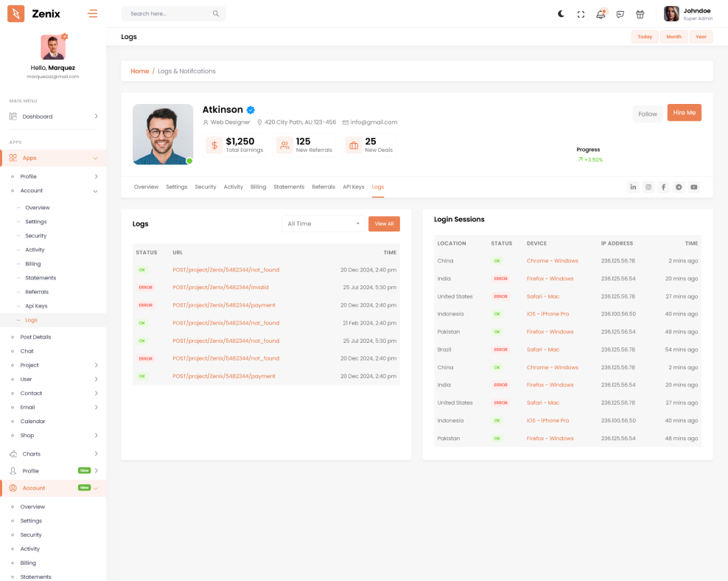Viewport: 728px width, 581px height.
Task: Open the All Time filter dropdown
Action: click(x=323, y=223)
